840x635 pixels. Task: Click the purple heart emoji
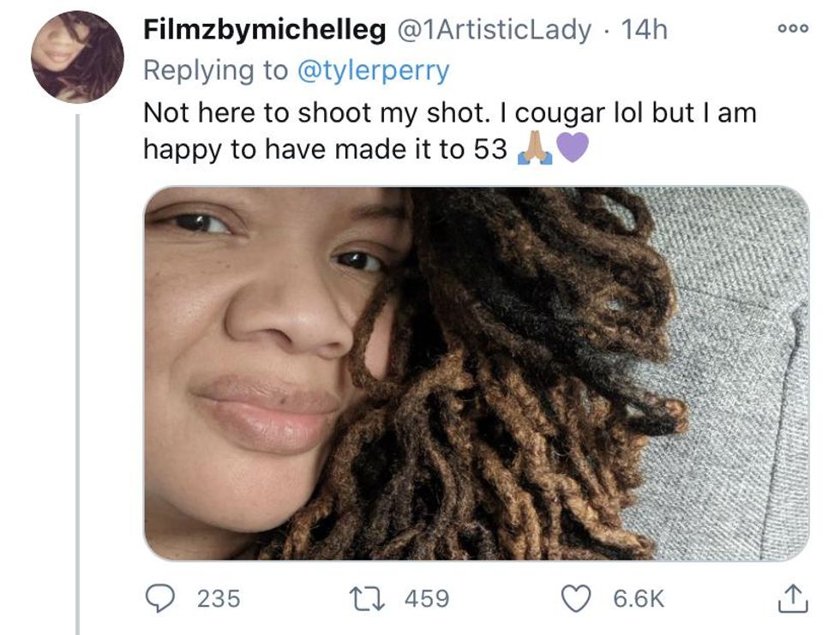[x=573, y=150]
